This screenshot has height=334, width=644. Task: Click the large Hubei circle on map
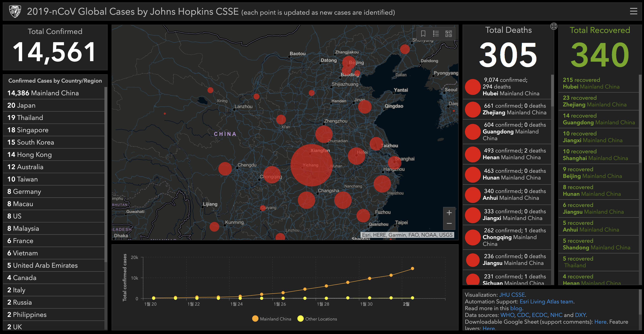[x=311, y=165]
